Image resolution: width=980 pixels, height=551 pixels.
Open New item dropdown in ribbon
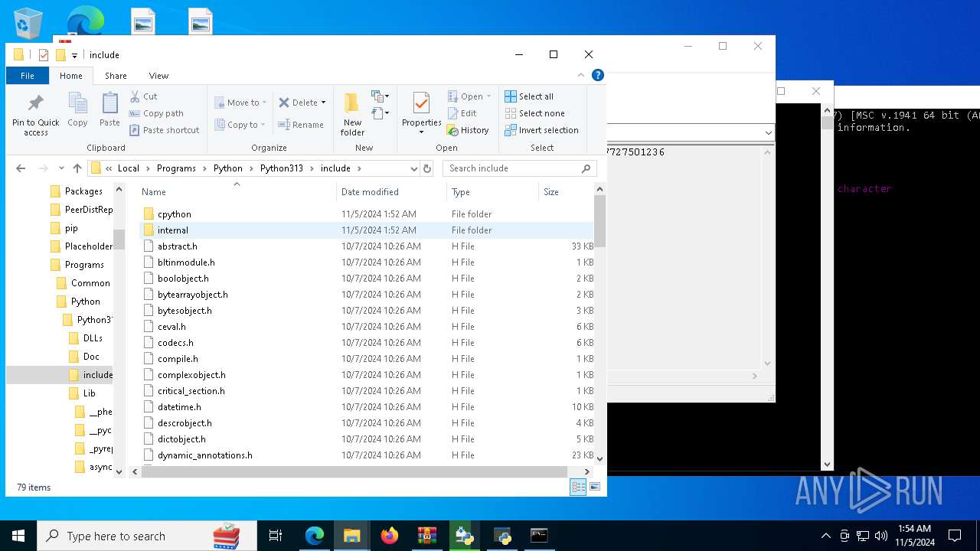[381, 96]
